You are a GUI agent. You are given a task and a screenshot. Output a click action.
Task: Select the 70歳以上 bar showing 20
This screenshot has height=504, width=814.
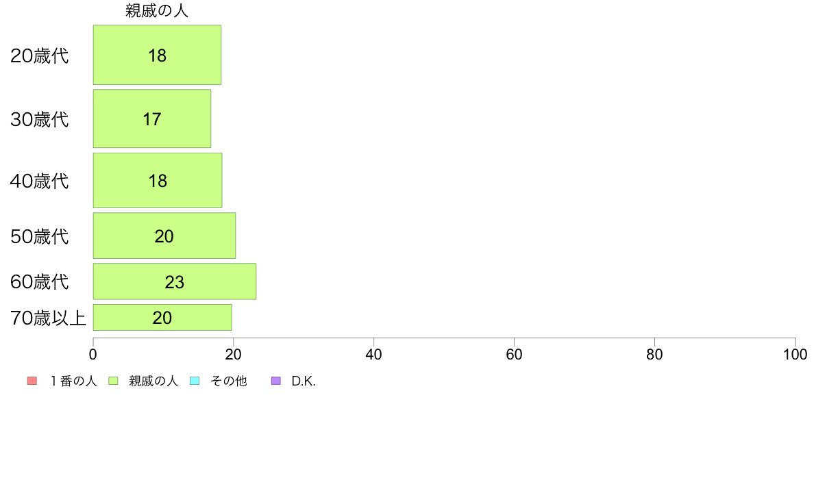click(x=162, y=318)
